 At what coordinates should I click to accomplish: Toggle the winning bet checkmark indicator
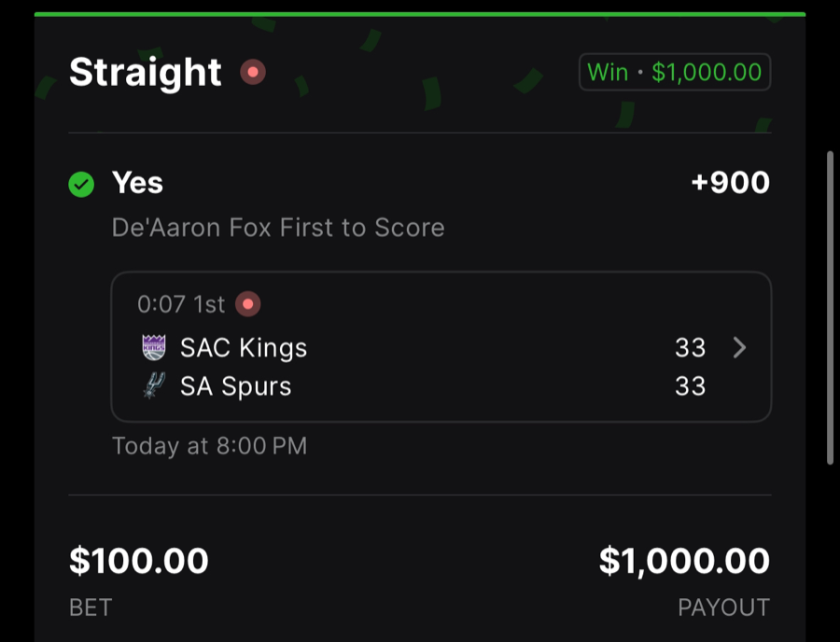[81, 185]
